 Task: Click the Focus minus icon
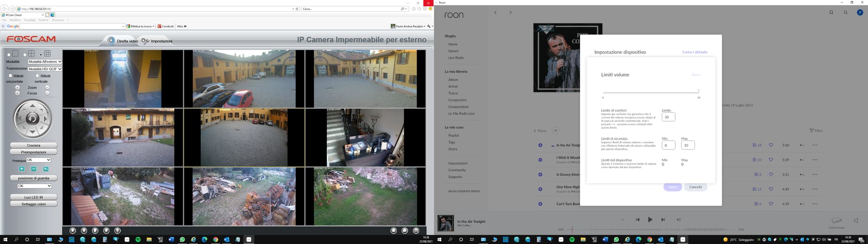click(x=47, y=93)
